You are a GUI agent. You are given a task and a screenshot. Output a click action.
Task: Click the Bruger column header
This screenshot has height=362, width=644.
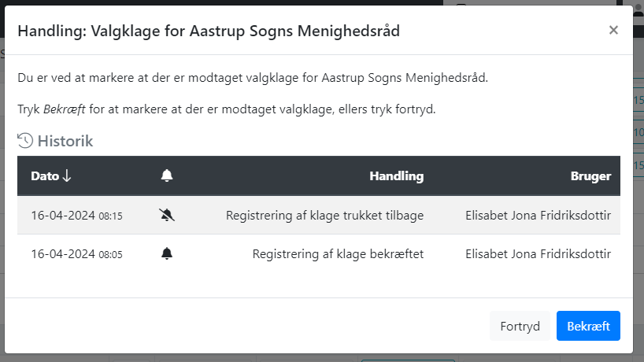point(590,176)
